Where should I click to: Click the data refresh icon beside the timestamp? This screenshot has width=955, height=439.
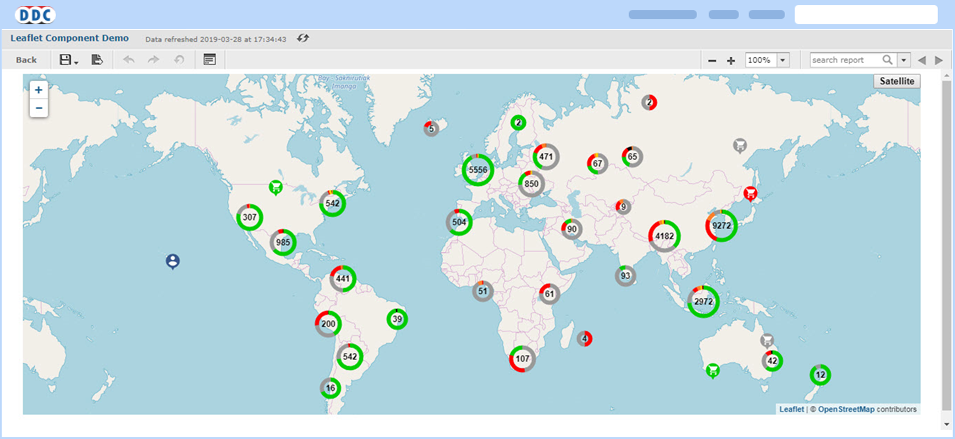pos(303,38)
